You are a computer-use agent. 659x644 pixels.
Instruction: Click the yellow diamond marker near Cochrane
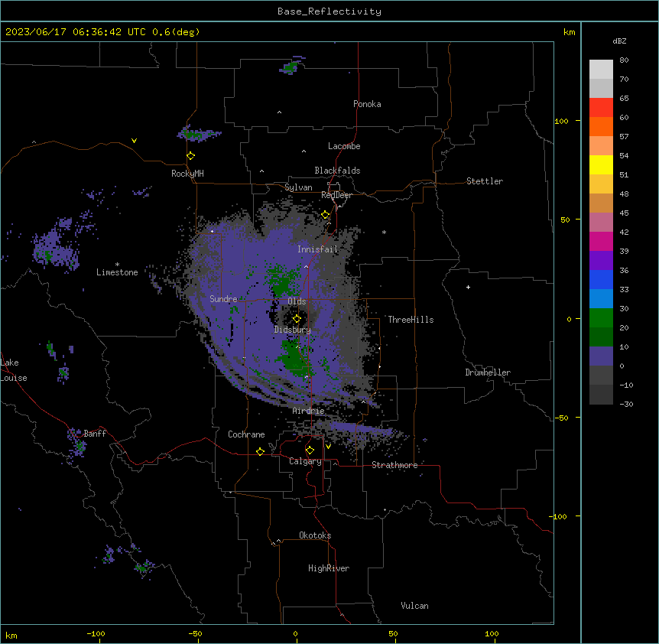click(x=260, y=451)
